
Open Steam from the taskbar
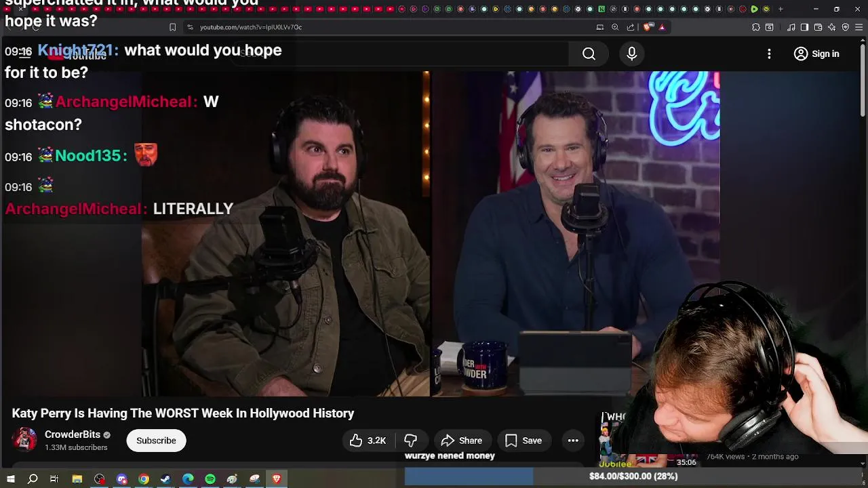(x=165, y=479)
